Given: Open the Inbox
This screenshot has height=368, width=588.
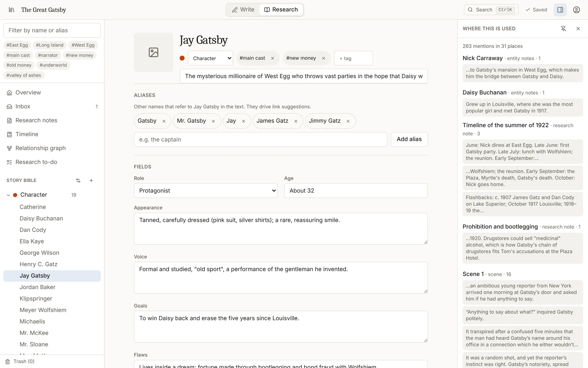Looking at the screenshot, I should click(52, 106).
